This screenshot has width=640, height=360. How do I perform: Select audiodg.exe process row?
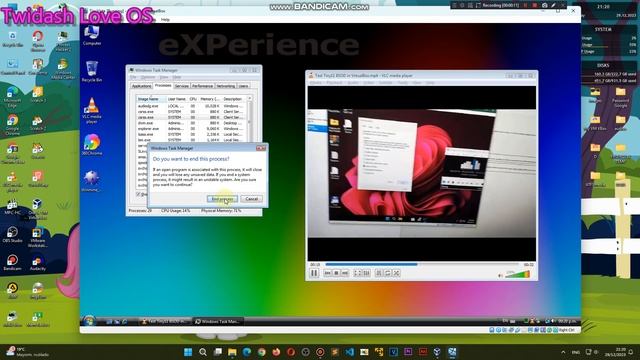(191, 106)
